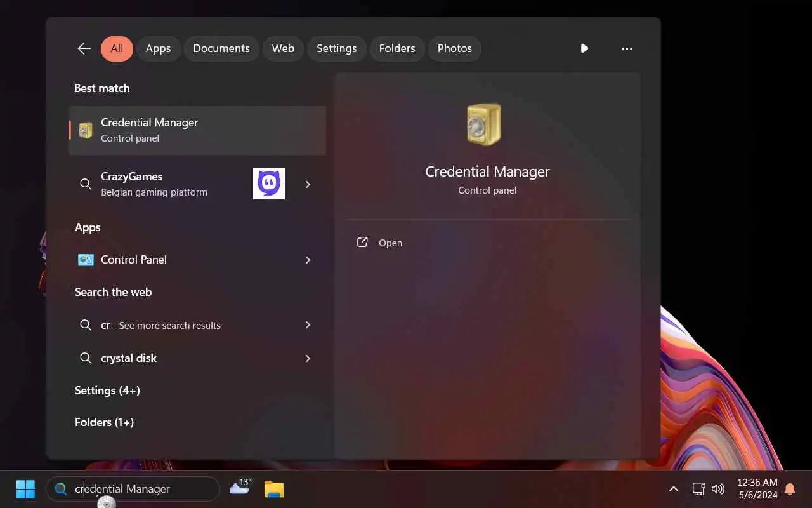This screenshot has height=508, width=812.
Task: Open the Windows Start menu
Action: 25,489
